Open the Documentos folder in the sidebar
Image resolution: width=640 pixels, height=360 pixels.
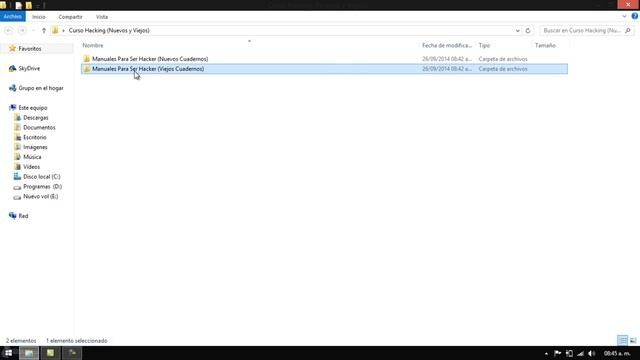pos(39,127)
